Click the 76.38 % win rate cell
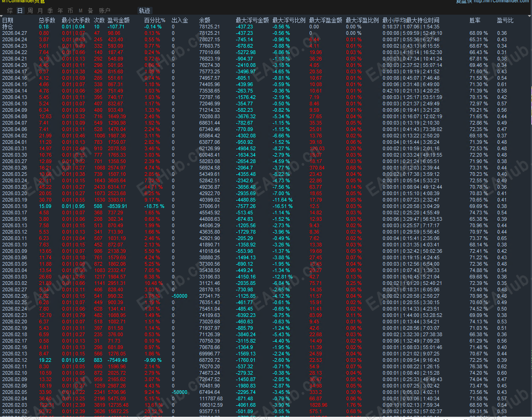The image size is (532, 420). click(479, 367)
